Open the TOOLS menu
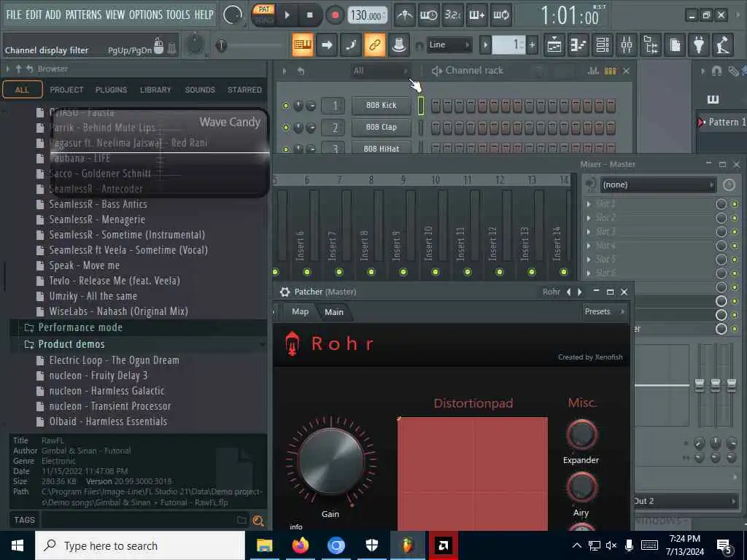The width and height of the screenshot is (747, 560). 178,15
